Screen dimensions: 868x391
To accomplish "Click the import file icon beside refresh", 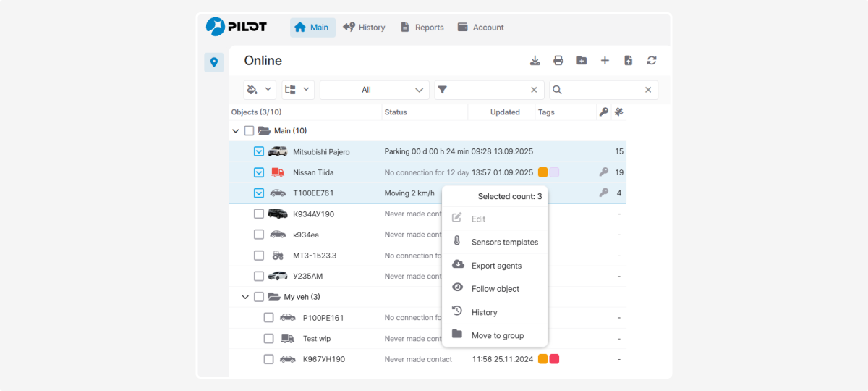I will coord(628,61).
